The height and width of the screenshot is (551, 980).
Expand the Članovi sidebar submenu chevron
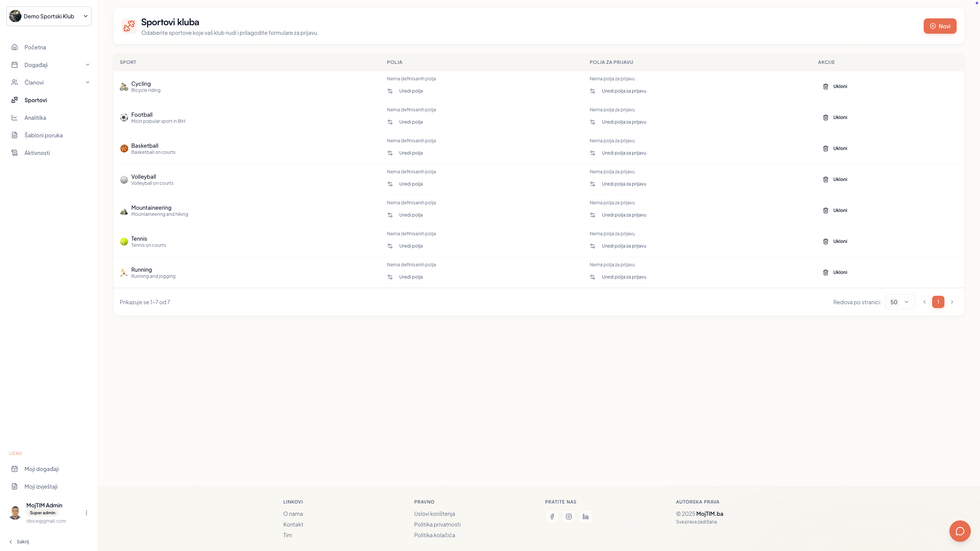pos(88,82)
